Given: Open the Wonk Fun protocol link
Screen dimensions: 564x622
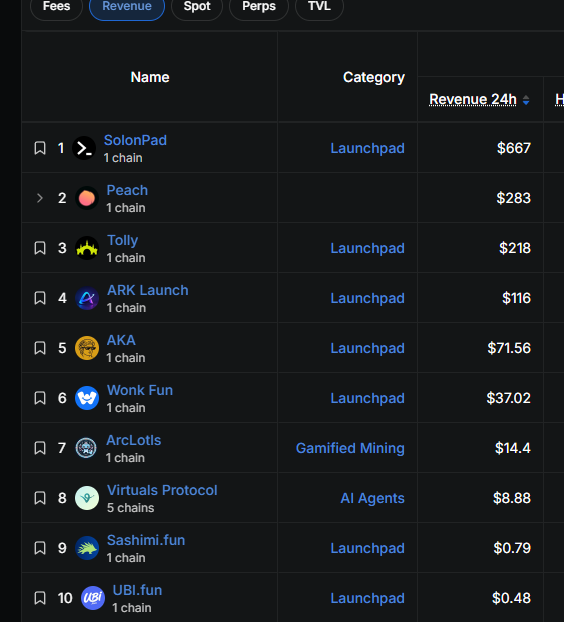Looking at the screenshot, I should (x=140, y=390).
